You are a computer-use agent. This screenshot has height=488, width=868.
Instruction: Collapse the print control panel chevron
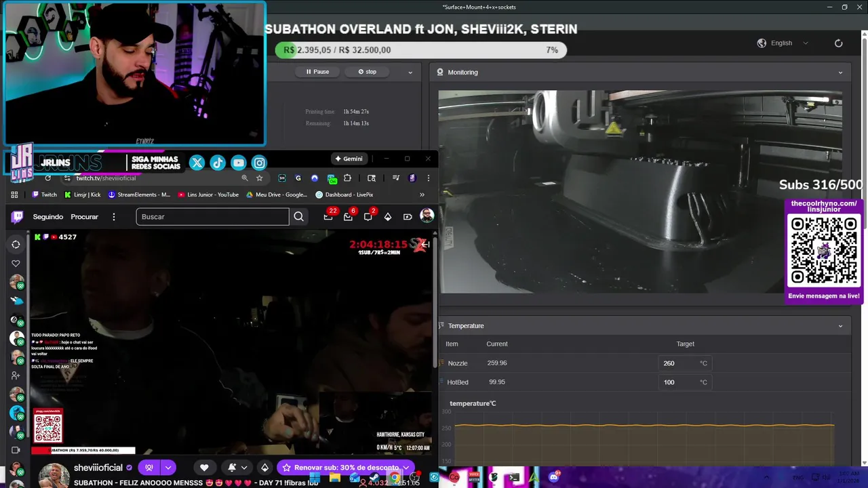point(410,72)
